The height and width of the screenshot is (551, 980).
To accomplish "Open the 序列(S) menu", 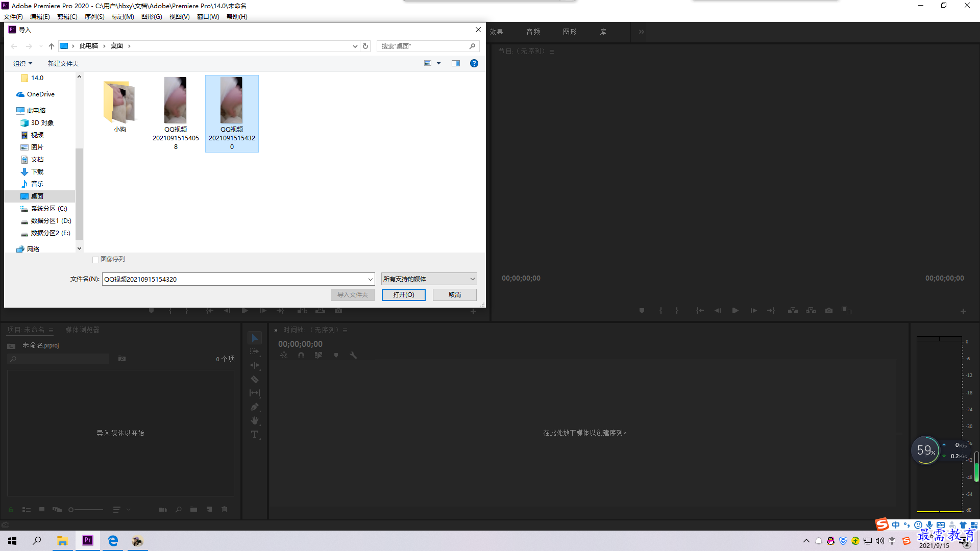I will click(x=94, y=17).
